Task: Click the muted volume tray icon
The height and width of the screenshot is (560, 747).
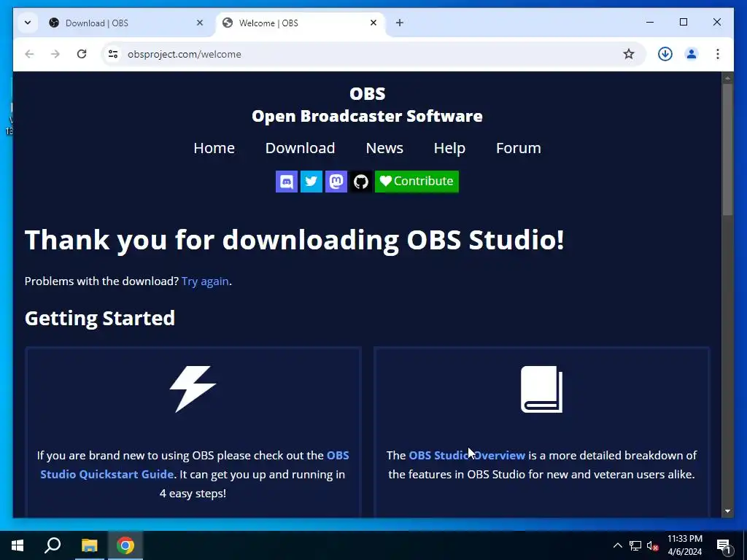Action: tap(652, 545)
